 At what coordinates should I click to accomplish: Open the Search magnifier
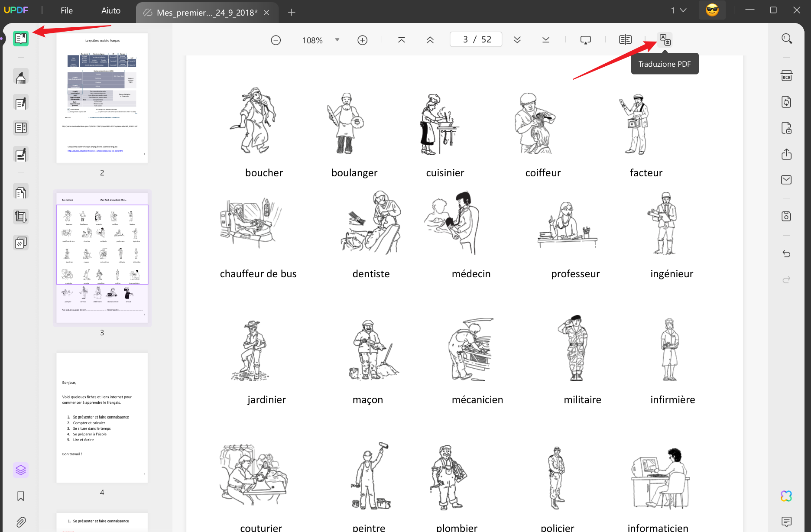coord(787,39)
